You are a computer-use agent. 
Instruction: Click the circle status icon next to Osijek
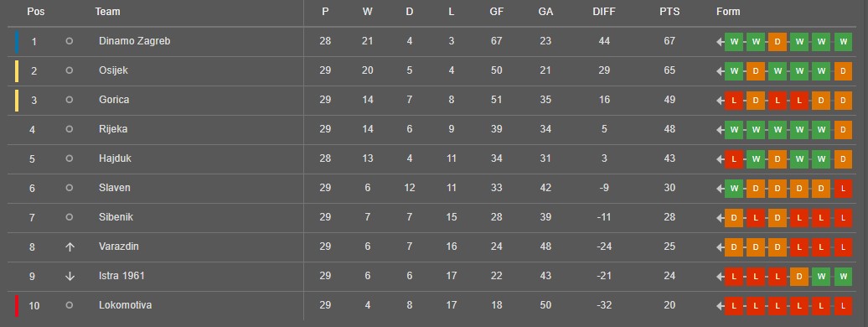[x=70, y=70]
